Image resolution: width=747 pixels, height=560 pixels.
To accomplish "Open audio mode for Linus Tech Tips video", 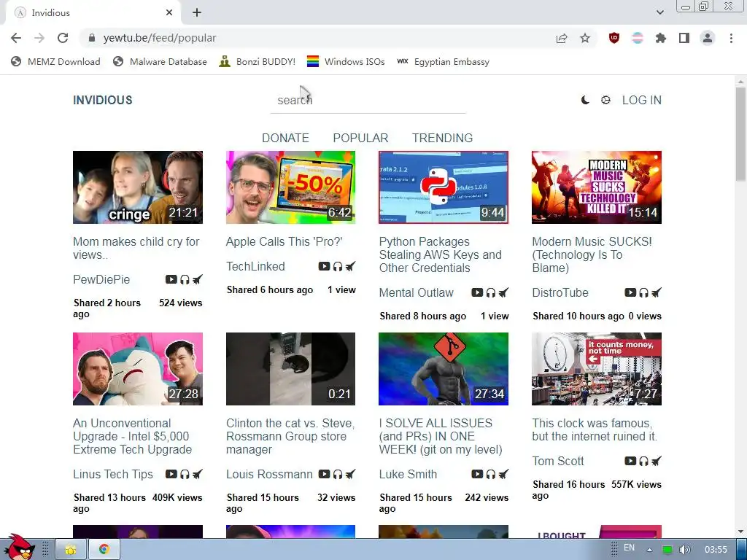I will click(185, 474).
